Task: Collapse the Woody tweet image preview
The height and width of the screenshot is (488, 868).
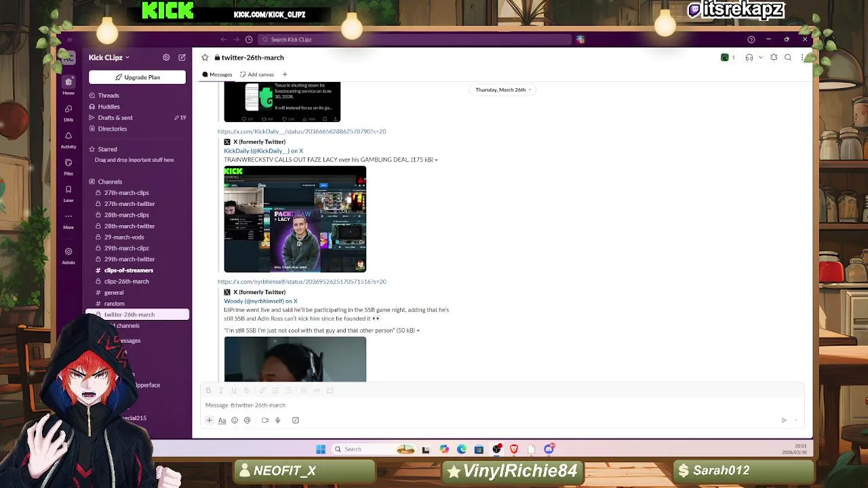Action: [418, 331]
